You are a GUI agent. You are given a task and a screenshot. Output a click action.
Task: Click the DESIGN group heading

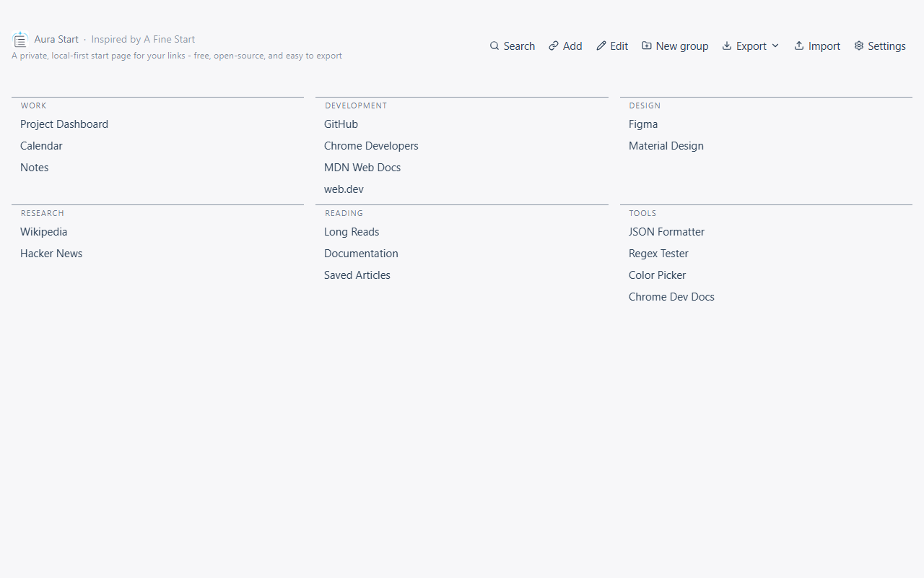point(645,105)
